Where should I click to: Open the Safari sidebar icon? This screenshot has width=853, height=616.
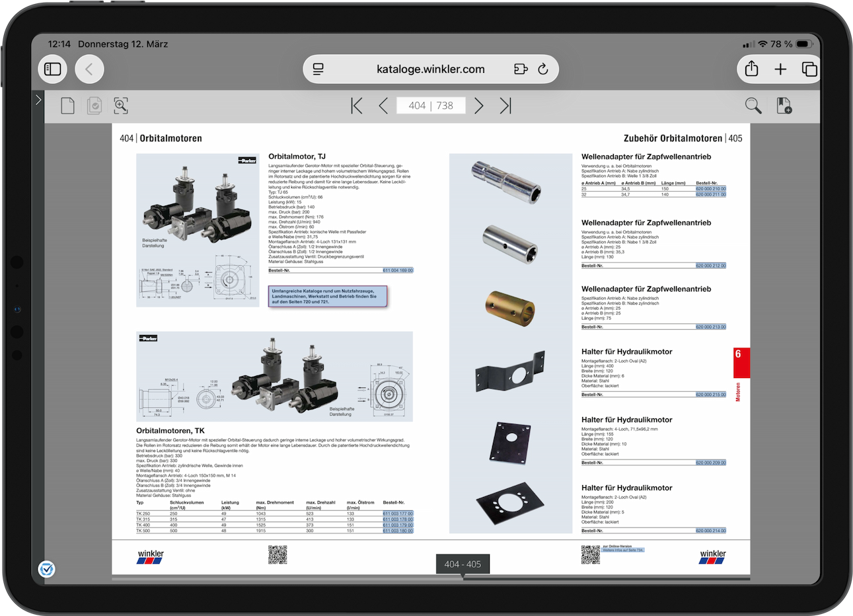pos(52,69)
